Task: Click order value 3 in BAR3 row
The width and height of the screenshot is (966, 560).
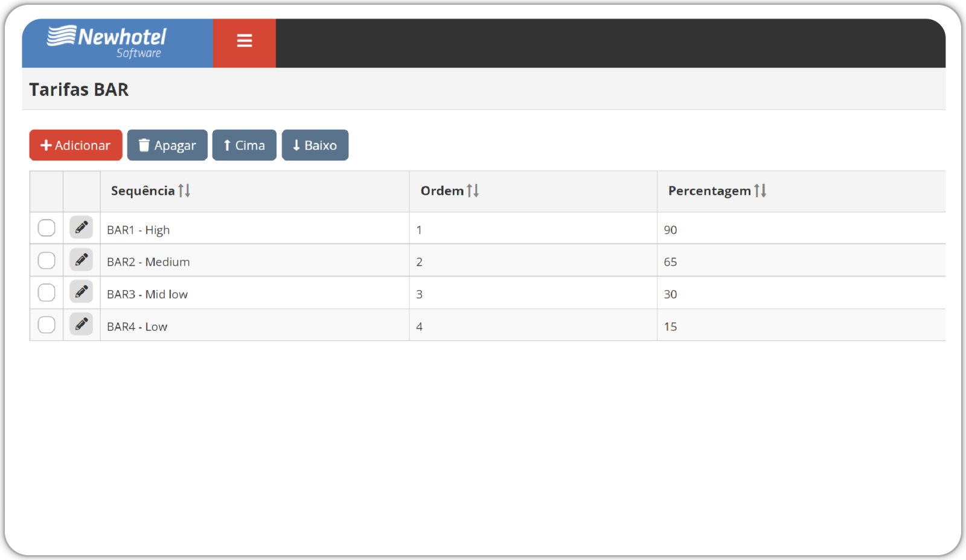Action: (x=419, y=294)
